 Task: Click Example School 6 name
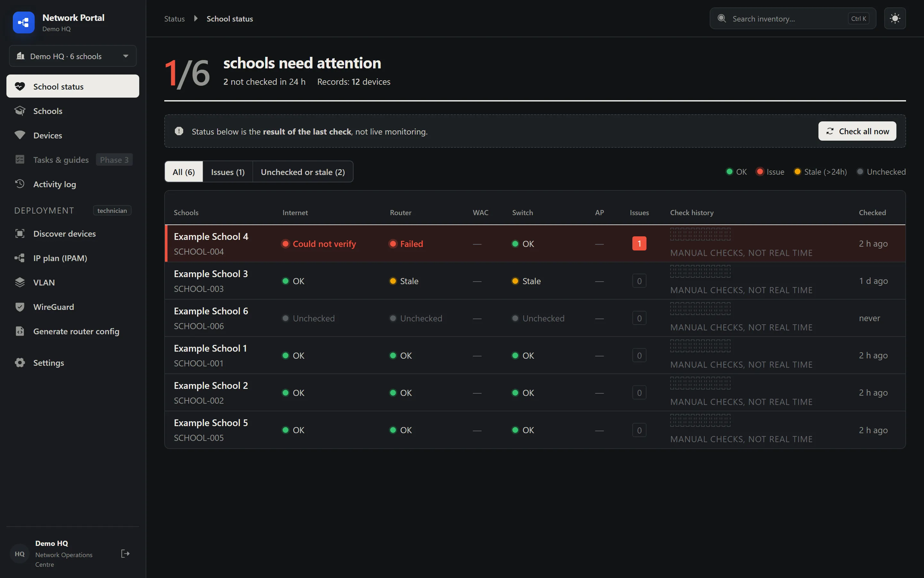211,311
